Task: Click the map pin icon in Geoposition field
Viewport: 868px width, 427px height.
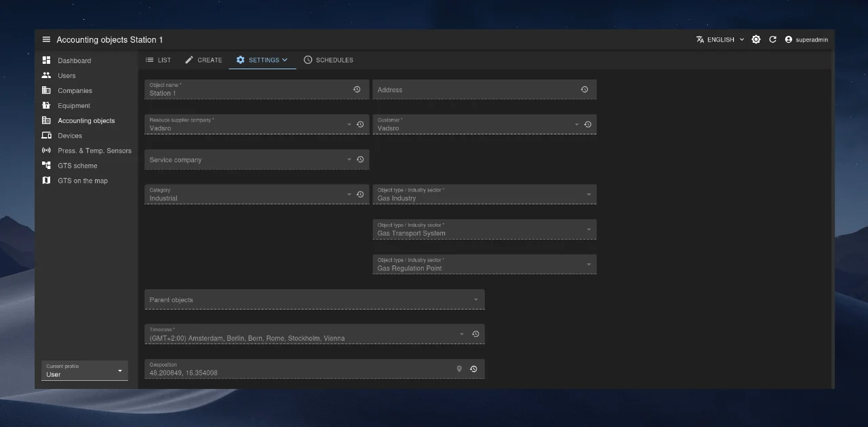Action: click(459, 369)
